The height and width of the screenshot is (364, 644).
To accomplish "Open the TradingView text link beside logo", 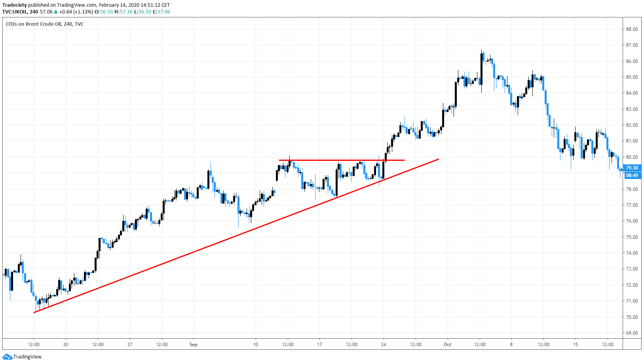I will tap(27, 357).
